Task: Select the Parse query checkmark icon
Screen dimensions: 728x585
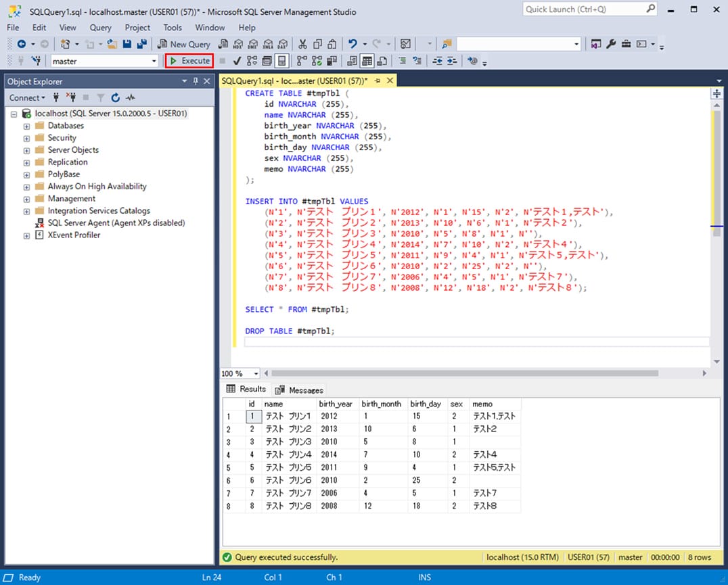Action: [237, 61]
